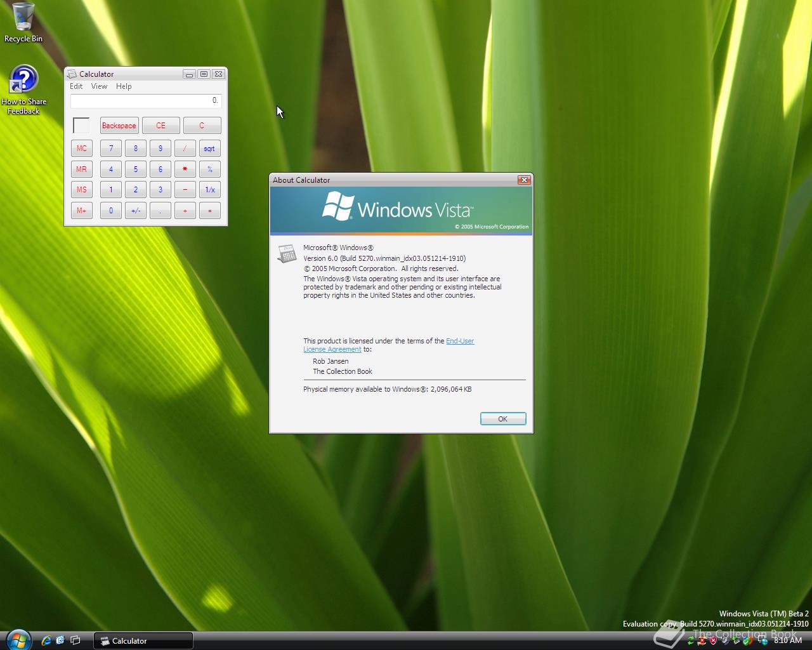The height and width of the screenshot is (650, 812).
Task: Click digit 8 on the Calculator
Action: coord(136,149)
